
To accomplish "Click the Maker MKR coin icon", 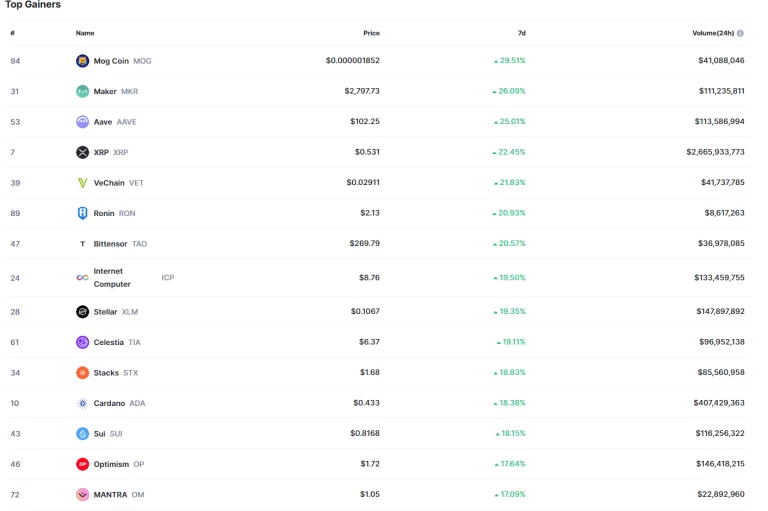I will pos(83,91).
